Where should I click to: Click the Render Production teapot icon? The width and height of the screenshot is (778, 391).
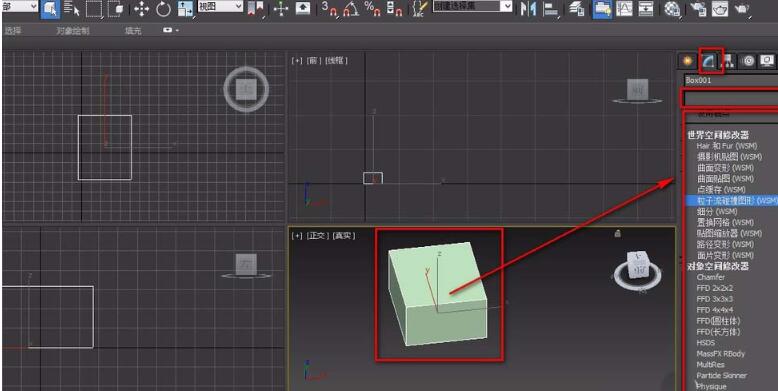coord(742,9)
